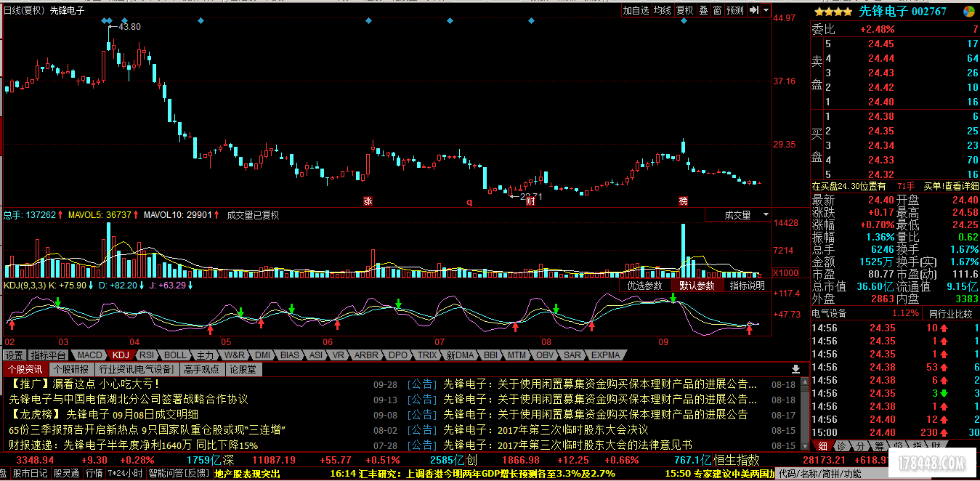Screen dimensions: 980x481
Task: Click the 电气设备 sector label
Action: tap(829, 314)
